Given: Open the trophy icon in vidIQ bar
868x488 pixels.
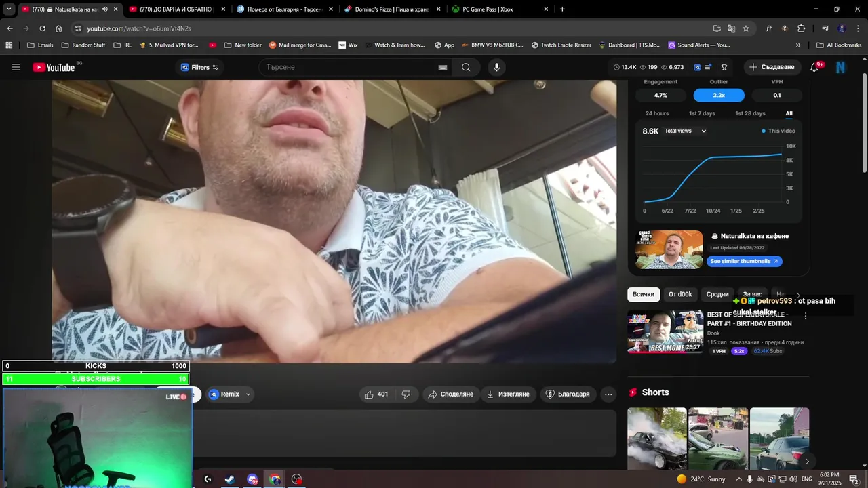Looking at the screenshot, I should click(x=724, y=67).
